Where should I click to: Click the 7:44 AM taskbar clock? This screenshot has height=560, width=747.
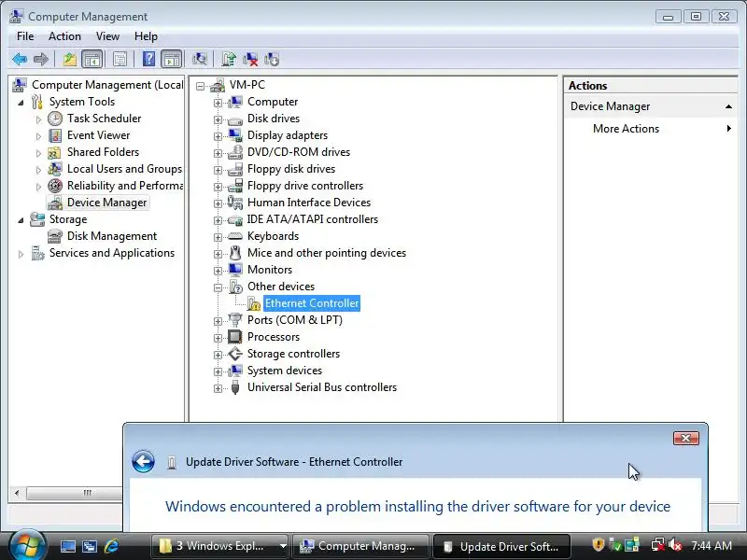click(712, 546)
